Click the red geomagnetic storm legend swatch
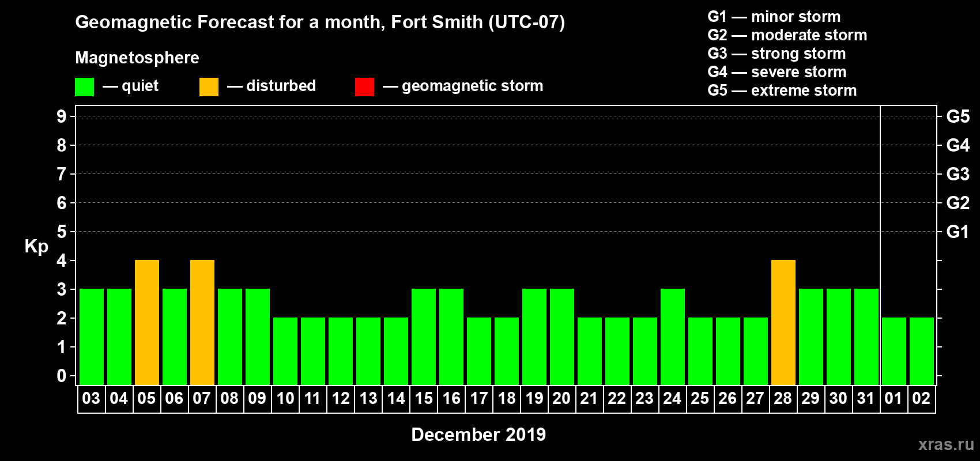980x461 pixels. coord(364,87)
